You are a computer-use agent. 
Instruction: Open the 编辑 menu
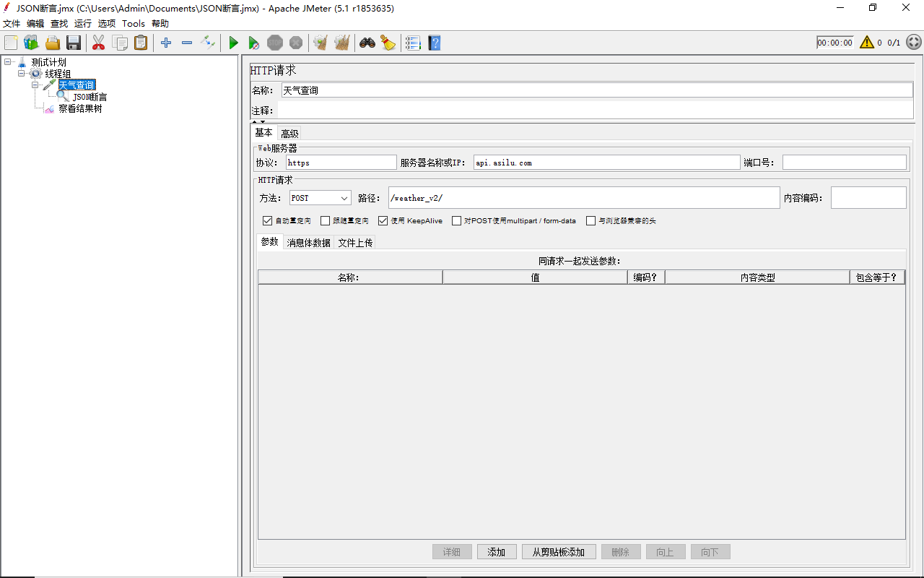[35, 24]
